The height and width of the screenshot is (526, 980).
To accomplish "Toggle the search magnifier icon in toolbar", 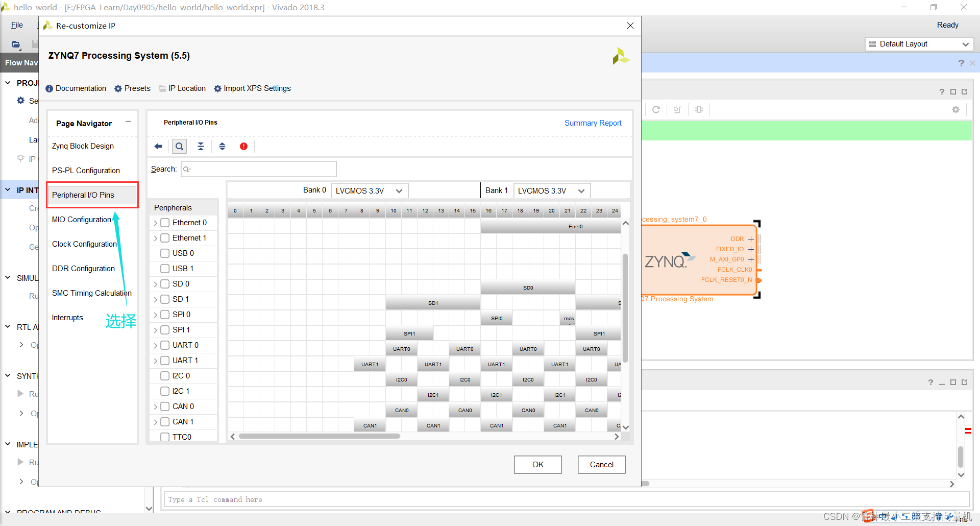I will click(179, 147).
